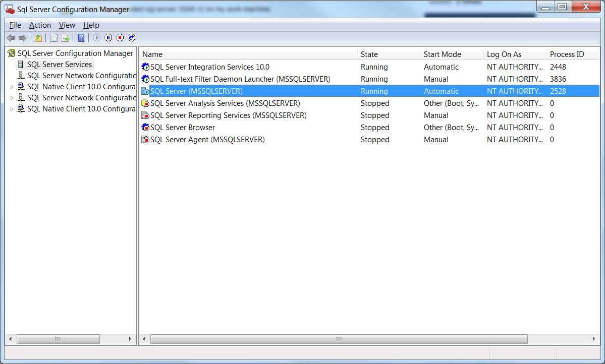Sort by the Start Mode column header
The width and height of the screenshot is (605, 364).
click(452, 54)
